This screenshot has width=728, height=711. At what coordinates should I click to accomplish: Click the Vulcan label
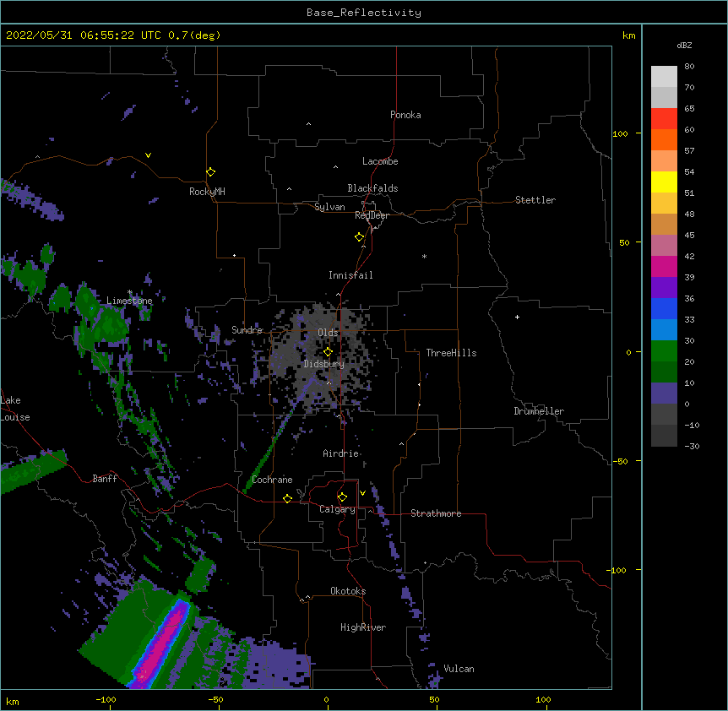click(459, 669)
